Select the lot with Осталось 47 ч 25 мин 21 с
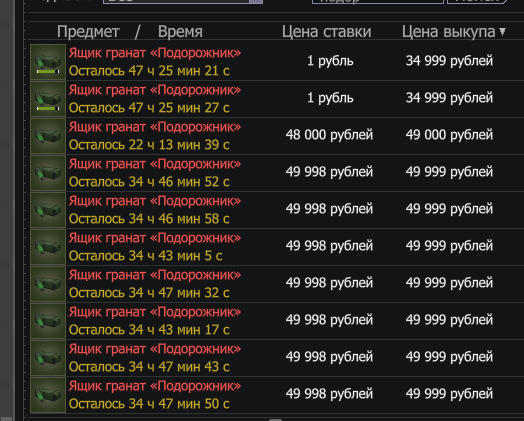 276,62
